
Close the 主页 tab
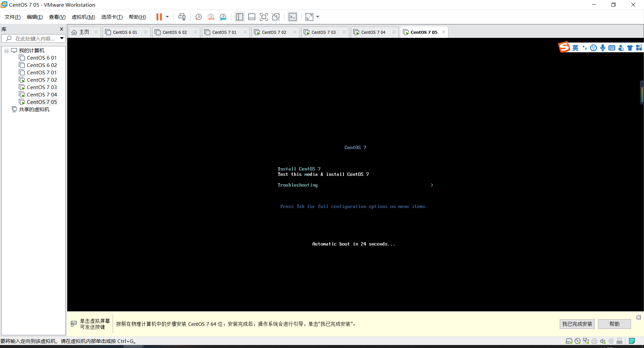96,32
